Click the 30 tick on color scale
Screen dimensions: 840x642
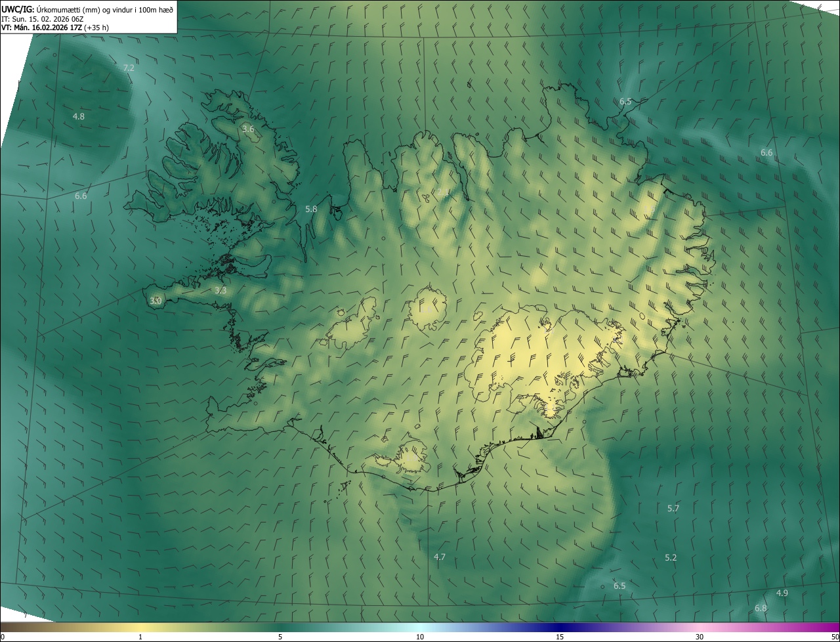coord(700,637)
